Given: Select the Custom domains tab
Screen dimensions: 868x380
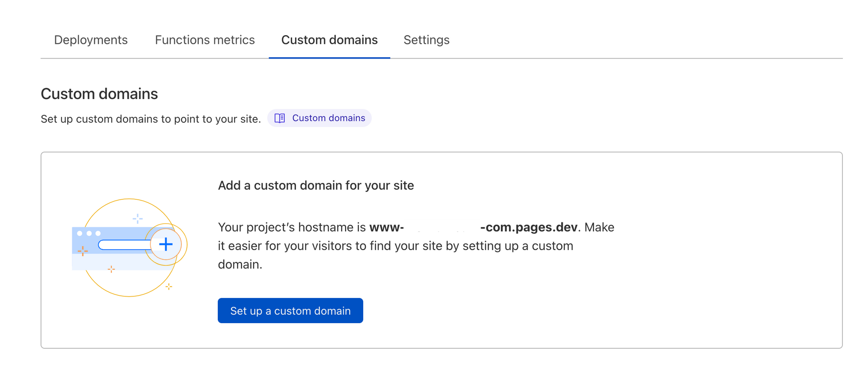Looking at the screenshot, I should [x=329, y=40].
